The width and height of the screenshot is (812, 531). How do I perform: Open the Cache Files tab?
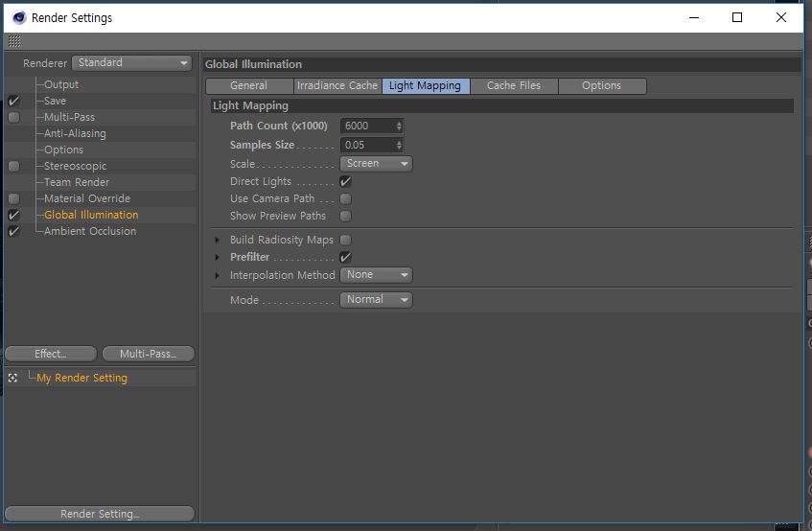pyautogui.click(x=514, y=86)
